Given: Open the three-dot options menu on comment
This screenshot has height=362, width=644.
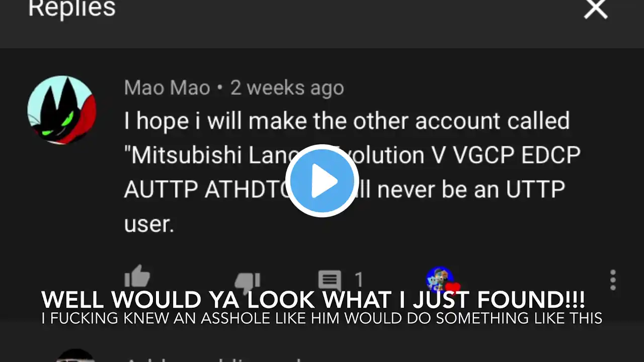Looking at the screenshot, I should coord(613,280).
